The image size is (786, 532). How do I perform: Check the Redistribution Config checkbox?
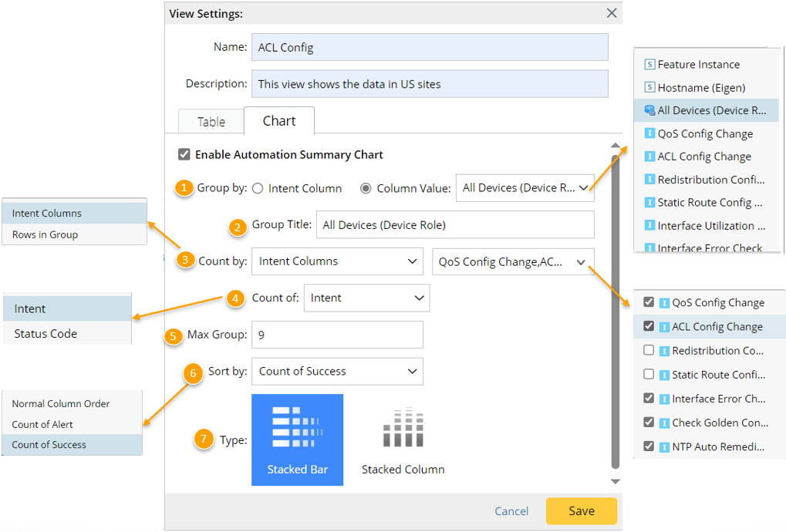point(649,350)
